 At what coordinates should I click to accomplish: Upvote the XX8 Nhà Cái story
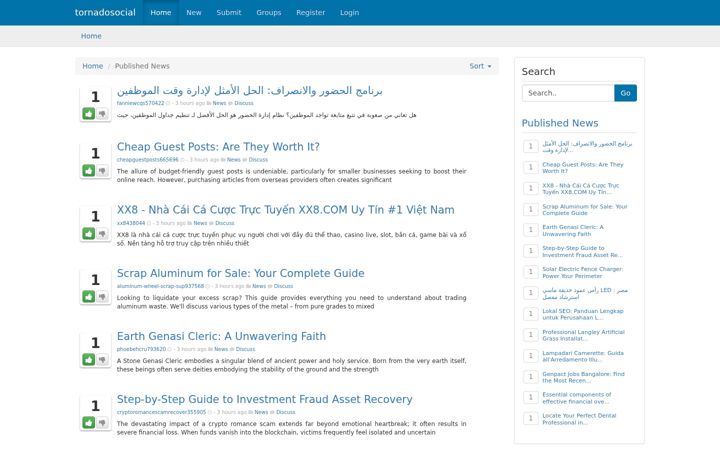89,234
